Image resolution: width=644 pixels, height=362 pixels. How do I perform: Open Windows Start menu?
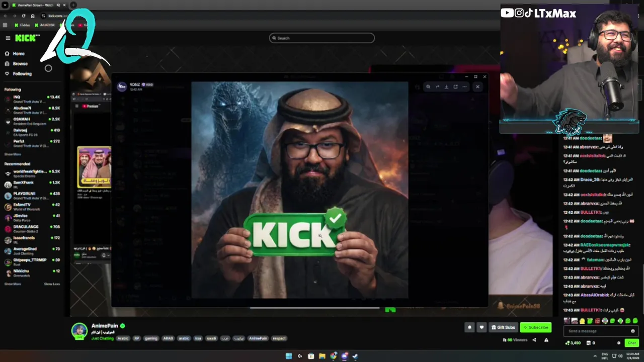coord(289,356)
